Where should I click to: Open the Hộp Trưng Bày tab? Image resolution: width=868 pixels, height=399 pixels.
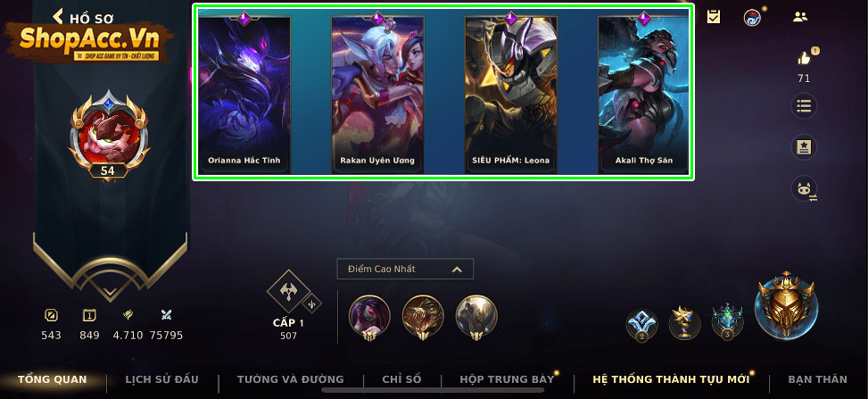click(x=507, y=379)
